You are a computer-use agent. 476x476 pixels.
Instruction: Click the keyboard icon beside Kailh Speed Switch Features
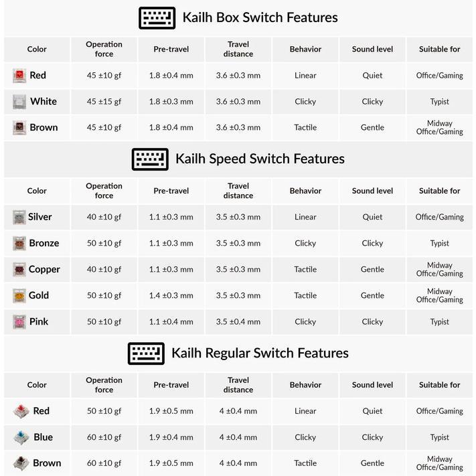tap(150, 159)
